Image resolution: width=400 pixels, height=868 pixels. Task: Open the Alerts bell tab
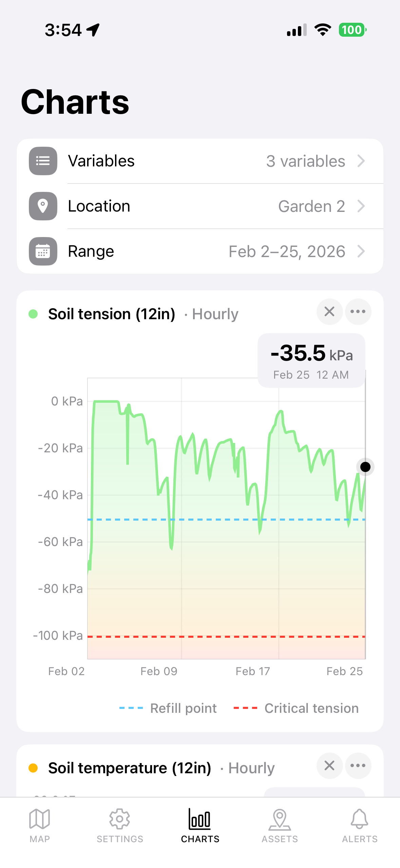coord(360,825)
